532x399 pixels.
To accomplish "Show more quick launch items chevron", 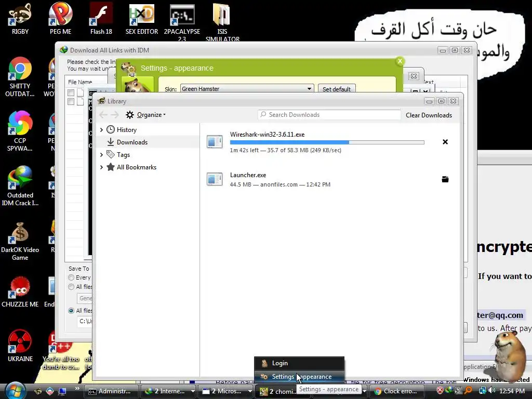I will pyautogui.click(x=77, y=389).
